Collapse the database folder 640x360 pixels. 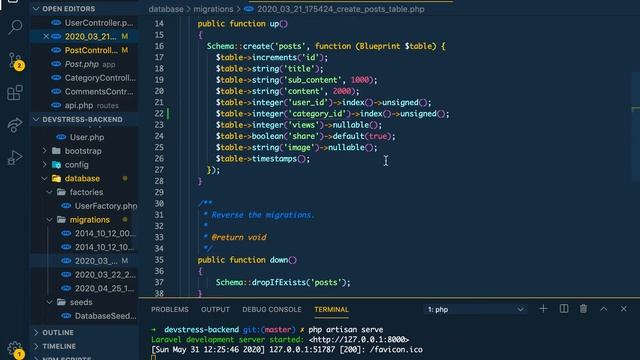pyautogui.click(x=84, y=178)
